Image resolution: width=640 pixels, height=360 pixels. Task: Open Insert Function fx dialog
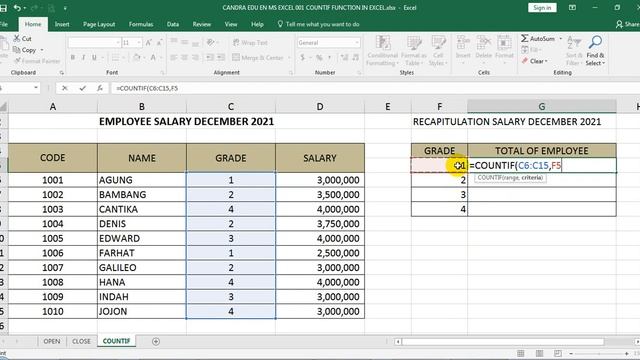click(x=100, y=88)
